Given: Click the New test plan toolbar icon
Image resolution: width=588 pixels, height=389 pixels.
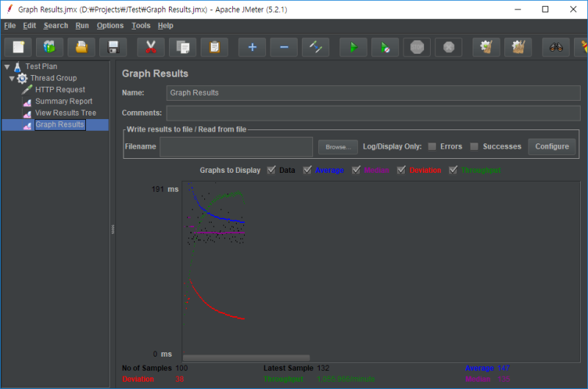Looking at the screenshot, I should click(18, 47).
